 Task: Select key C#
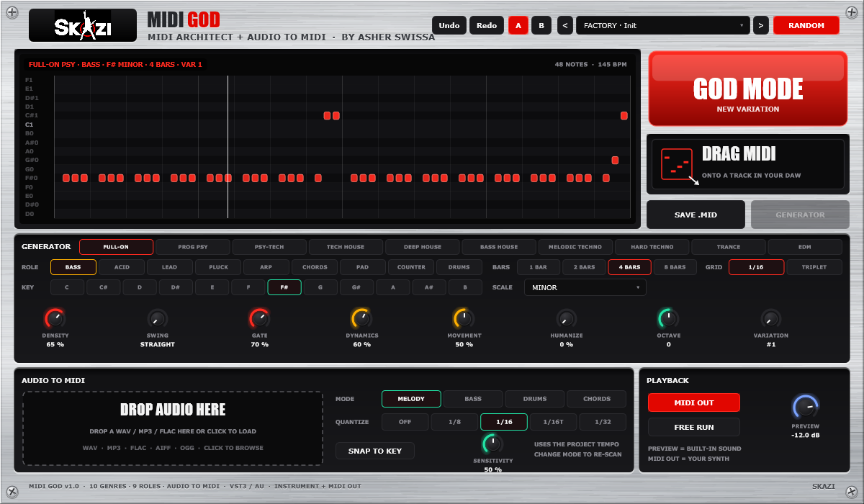tap(104, 287)
